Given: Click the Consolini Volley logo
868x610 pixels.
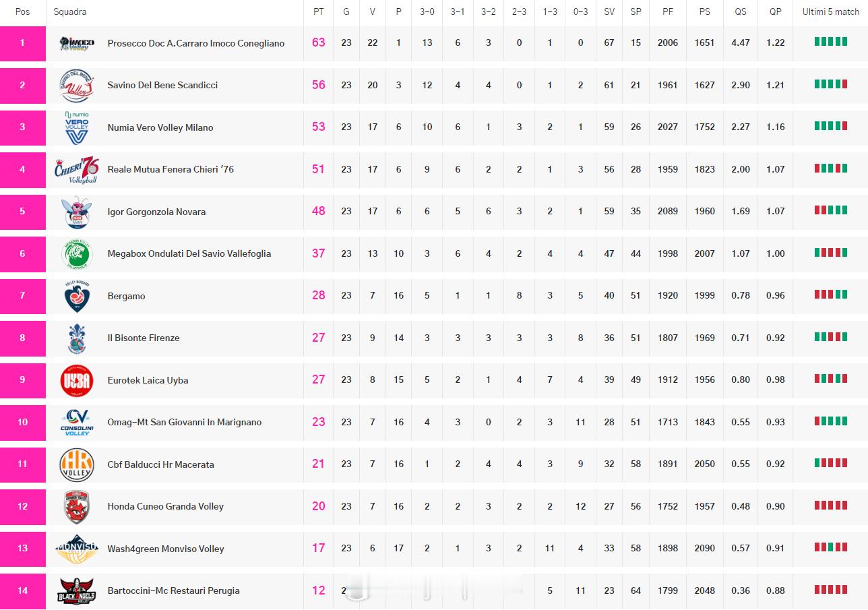Looking at the screenshot, I should (77, 422).
